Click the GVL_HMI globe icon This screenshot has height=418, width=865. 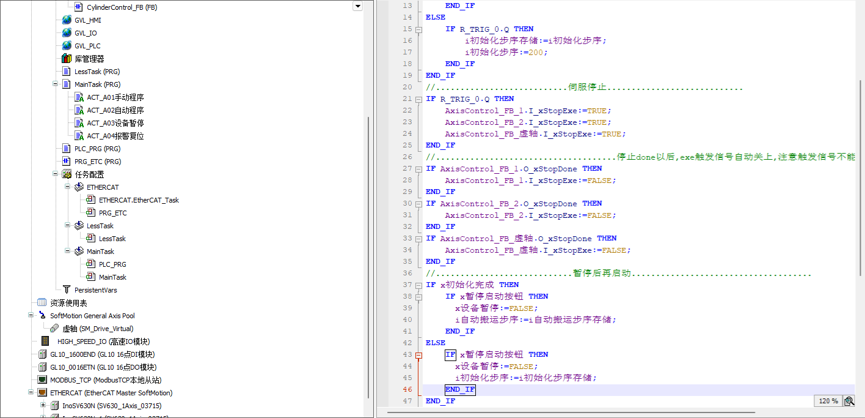66,20
